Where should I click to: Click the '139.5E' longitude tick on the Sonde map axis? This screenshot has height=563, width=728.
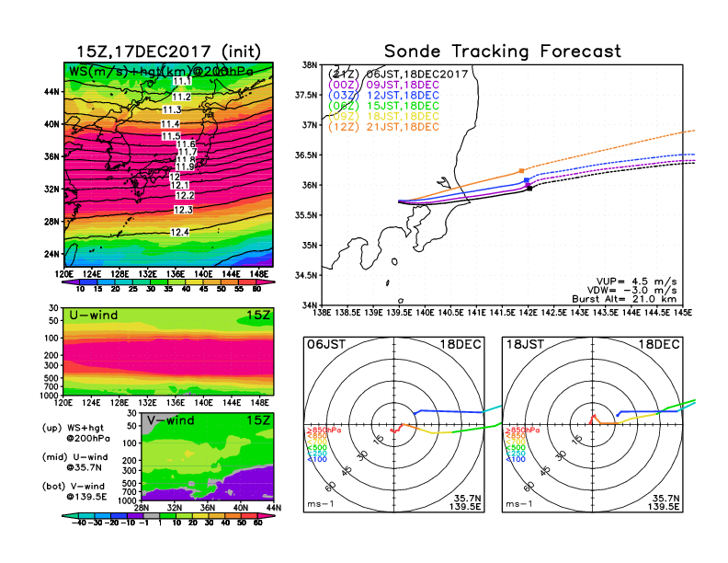[x=399, y=313]
